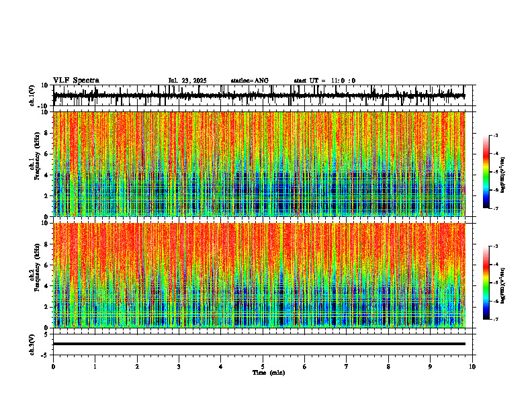The width and height of the screenshot is (532, 411).
Task: Click the "ch.1(V)" waveform axis label
Action: point(32,95)
